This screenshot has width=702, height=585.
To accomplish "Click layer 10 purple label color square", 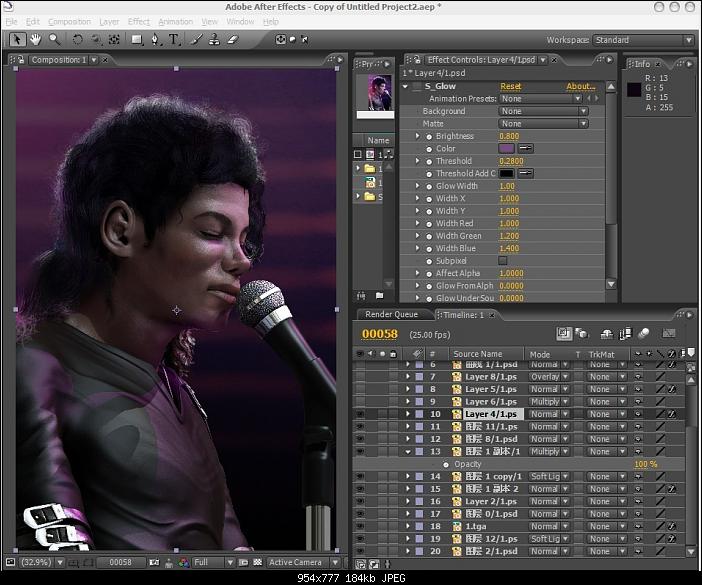I will point(419,414).
